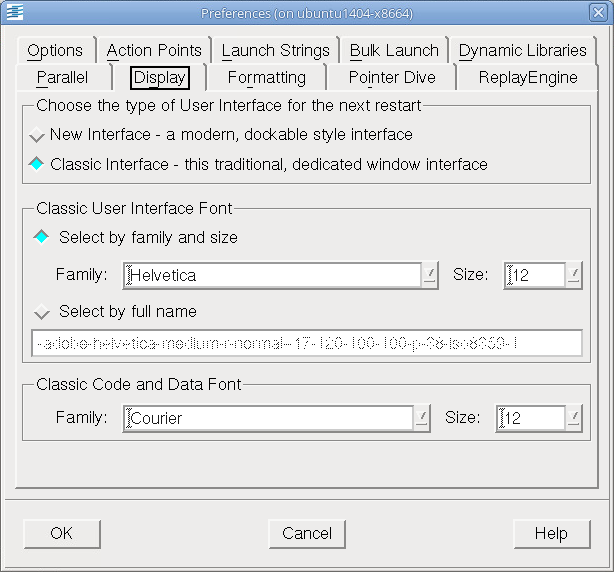The width and height of the screenshot is (614, 572).
Task: Select New Interface radio button
Action: click(37, 135)
